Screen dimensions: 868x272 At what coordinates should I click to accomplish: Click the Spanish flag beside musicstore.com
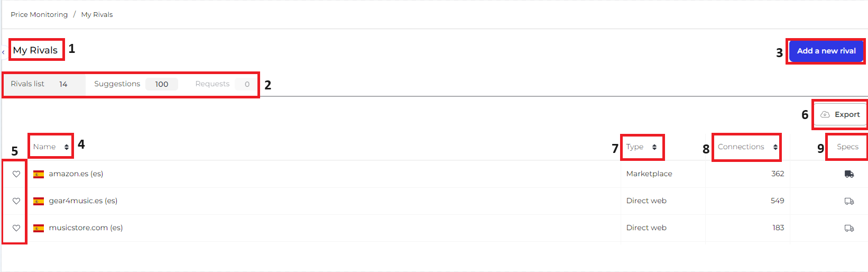tap(39, 228)
